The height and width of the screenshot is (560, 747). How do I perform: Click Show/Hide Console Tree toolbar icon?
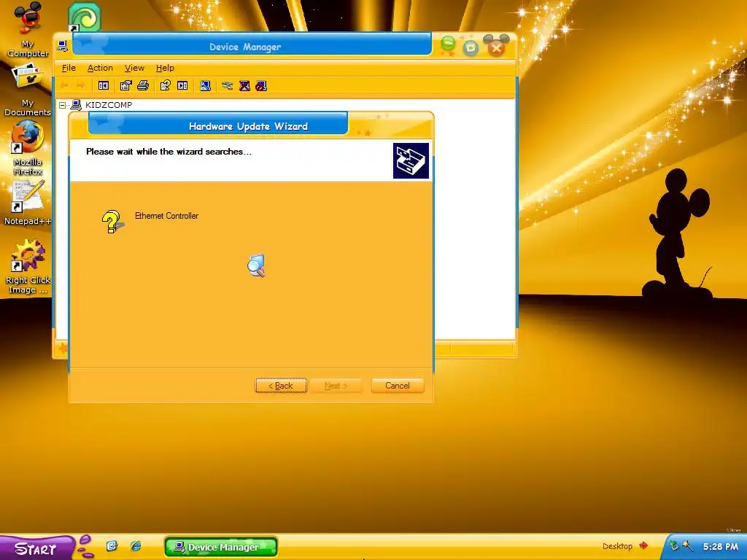(x=104, y=86)
